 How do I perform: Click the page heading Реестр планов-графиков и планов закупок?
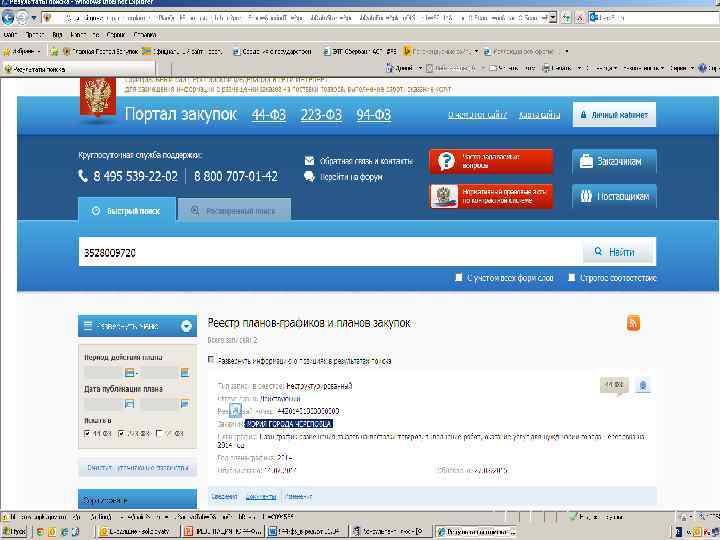tap(309, 323)
